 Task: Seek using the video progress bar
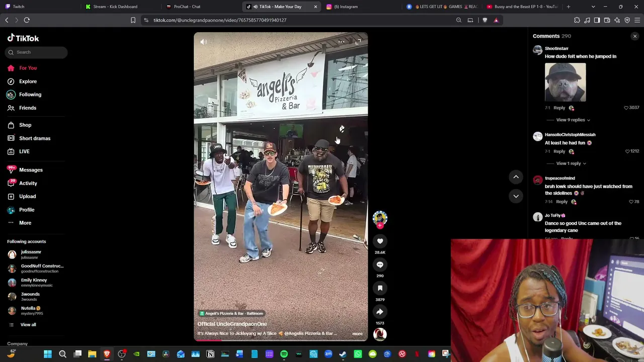281,340
